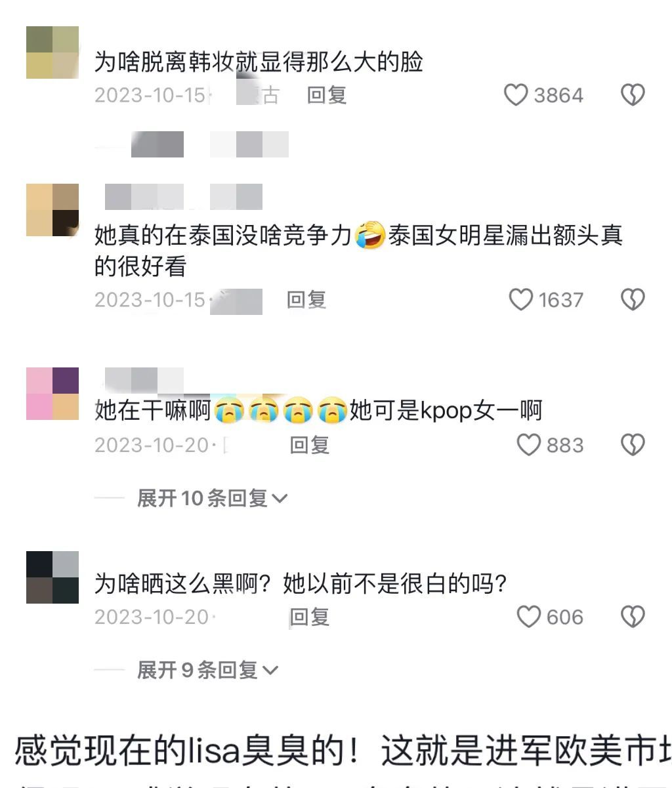The height and width of the screenshot is (788, 672).
Task: Reply to the 为啥晒这么黑啊 comment
Action: point(309,617)
